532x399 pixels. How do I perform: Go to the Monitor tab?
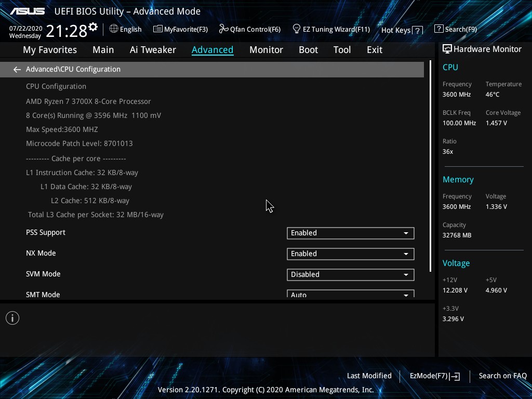[x=266, y=50]
